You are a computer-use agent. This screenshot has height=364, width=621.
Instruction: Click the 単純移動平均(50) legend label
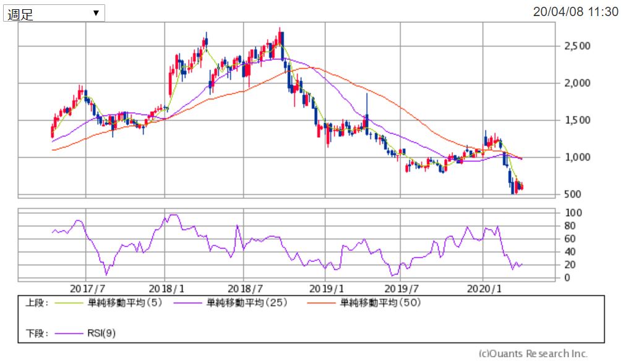coord(380,303)
